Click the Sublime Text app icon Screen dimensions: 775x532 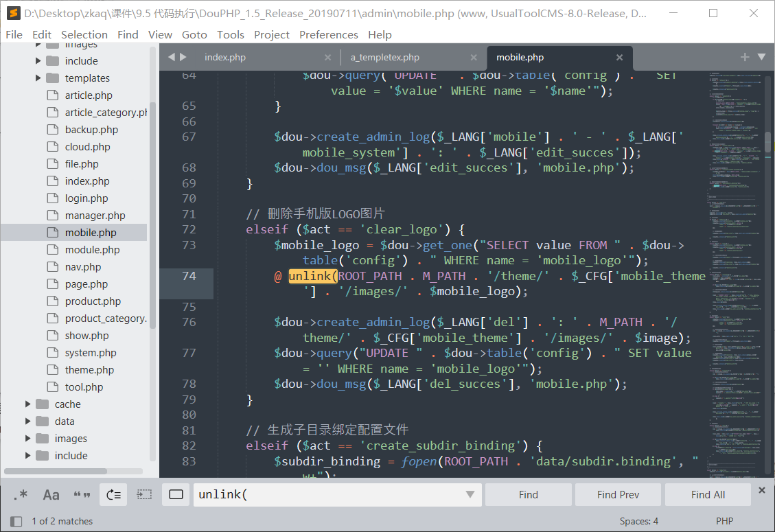pos(13,13)
